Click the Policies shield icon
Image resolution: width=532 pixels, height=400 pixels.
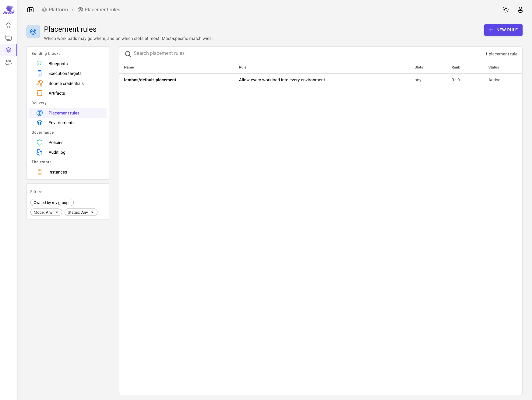click(x=40, y=142)
